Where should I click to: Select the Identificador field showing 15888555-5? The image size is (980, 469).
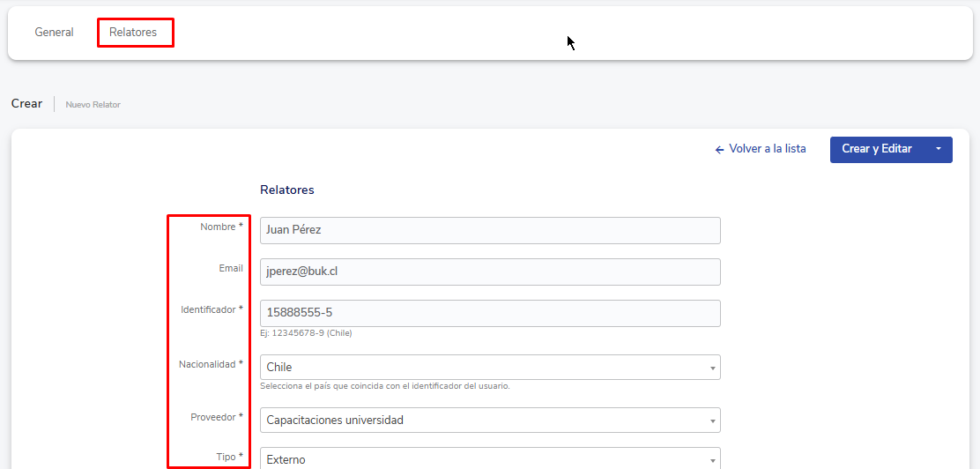pyautogui.click(x=490, y=314)
